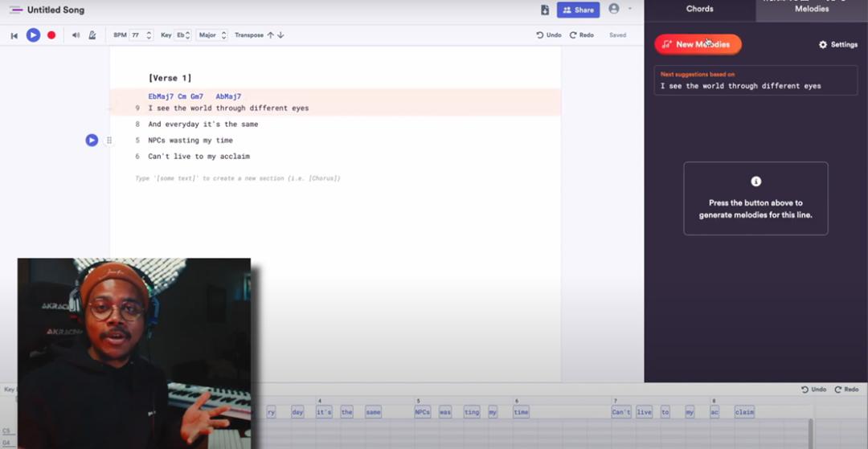Click the Cm chord above the lyrics
868x449 pixels.
point(182,96)
